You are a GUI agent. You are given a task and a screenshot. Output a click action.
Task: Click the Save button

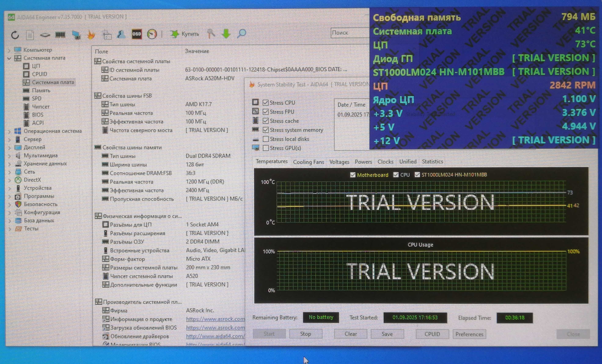387,334
